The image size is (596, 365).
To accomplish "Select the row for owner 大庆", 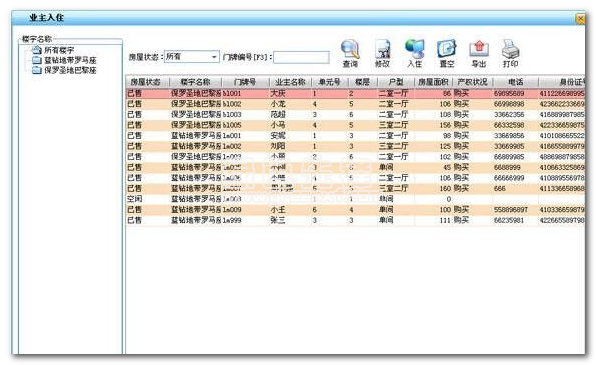I will click(355, 93).
